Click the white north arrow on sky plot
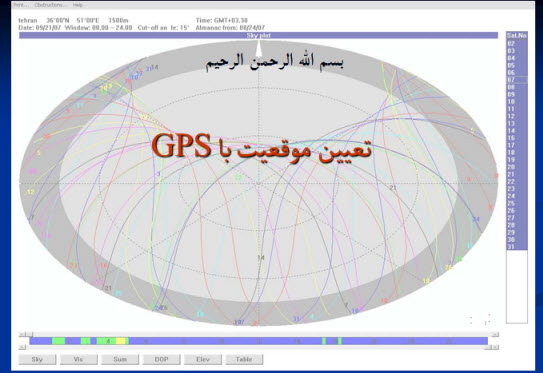The width and height of the screenshot is (543, 373). click(x=259, y=48)
